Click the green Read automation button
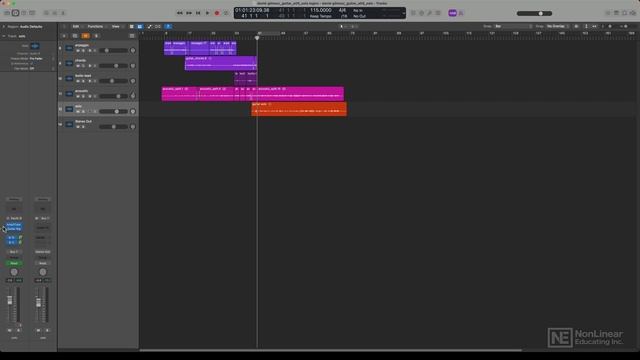The image size is (640, 360). click(14, 263)
